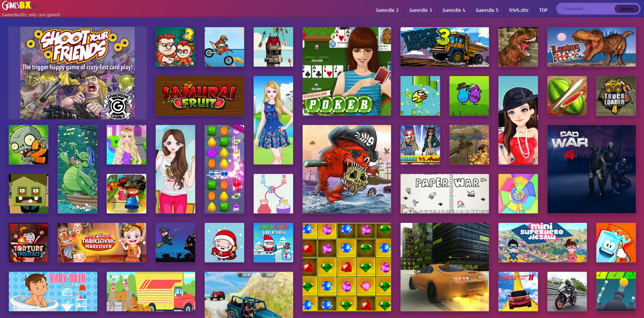Open the Cad War 4 shooter game
Viewport: 644px width, 318px height.
point(592,169)
